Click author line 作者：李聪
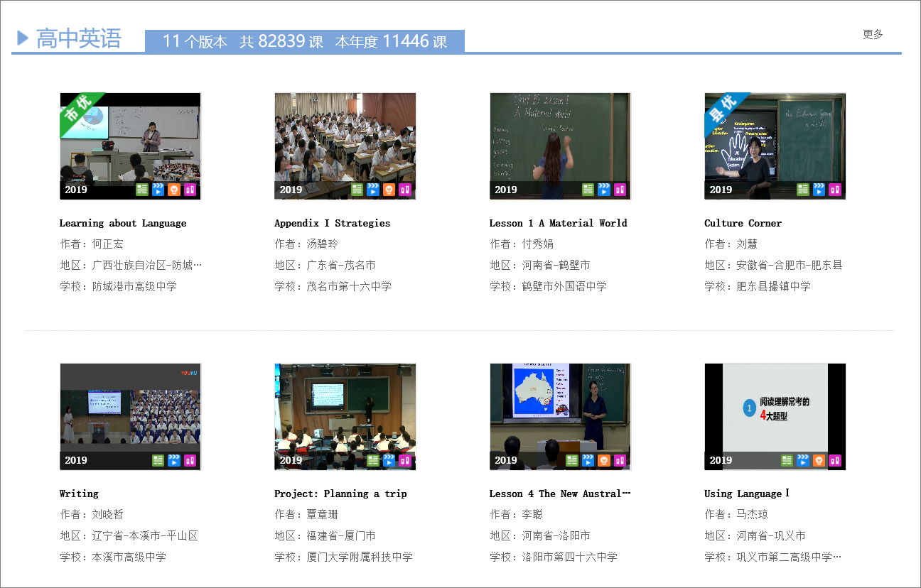921x588 pixels. [x=516, y=514]
